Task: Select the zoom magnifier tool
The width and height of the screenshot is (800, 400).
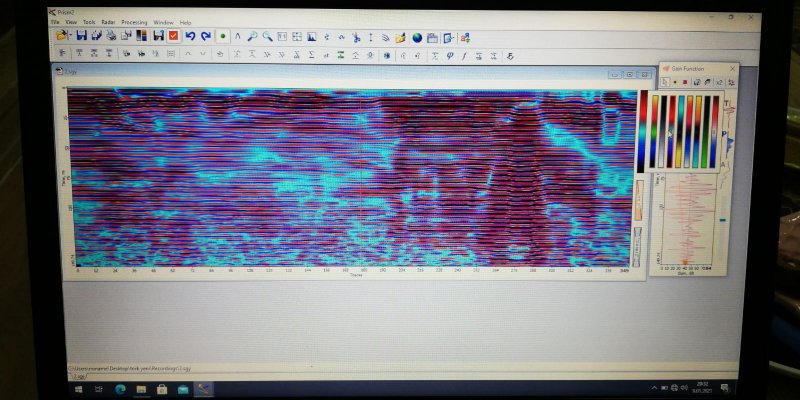Action: click(x=253, y=37)
